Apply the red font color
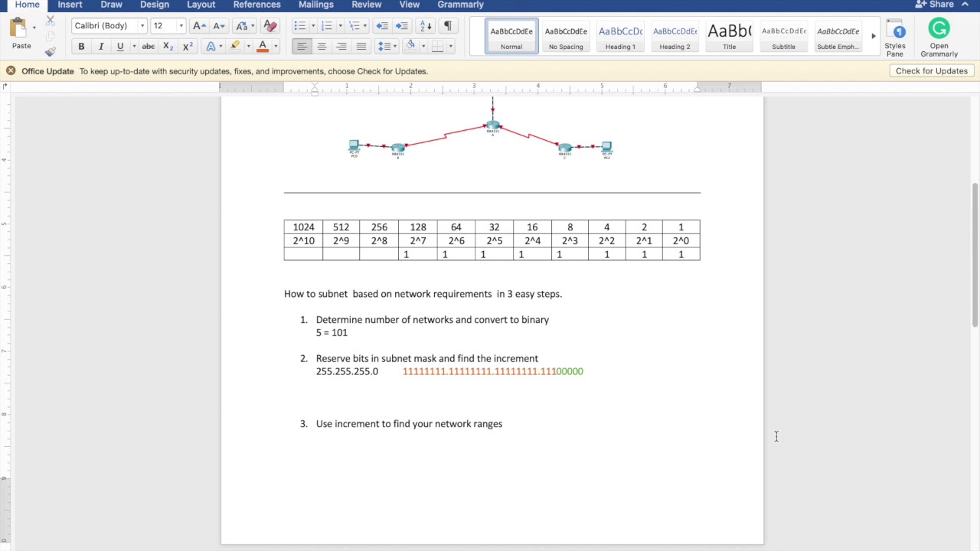The width and height of the screenshot is (980, 551). pos(263,47)
